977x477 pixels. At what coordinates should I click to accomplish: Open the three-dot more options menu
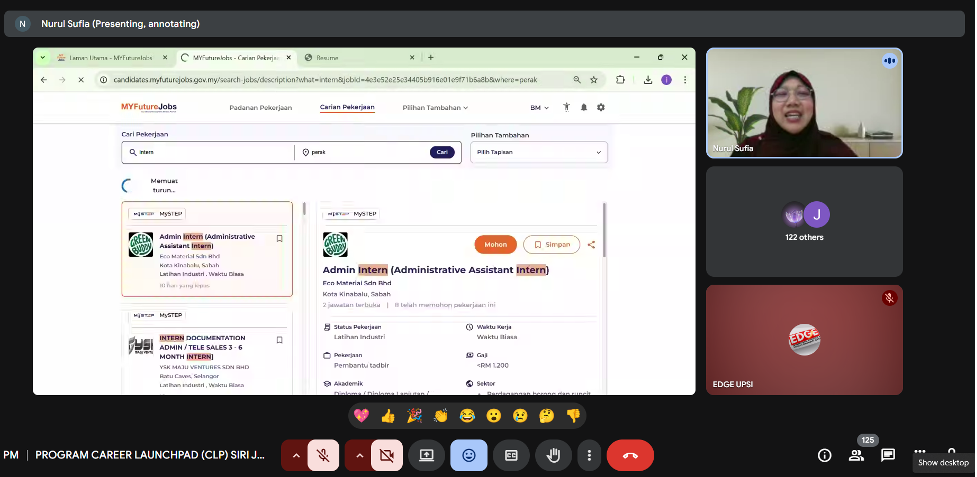coord(589,455)
